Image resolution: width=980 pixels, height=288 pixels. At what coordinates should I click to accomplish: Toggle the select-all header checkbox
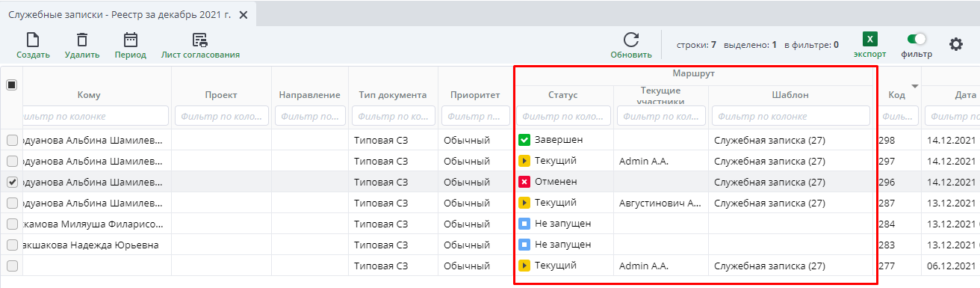click(11, 85)
